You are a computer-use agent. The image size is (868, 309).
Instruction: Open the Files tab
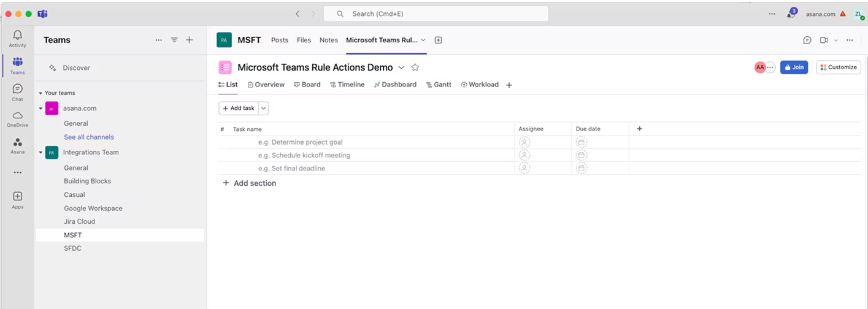point(304,40)
